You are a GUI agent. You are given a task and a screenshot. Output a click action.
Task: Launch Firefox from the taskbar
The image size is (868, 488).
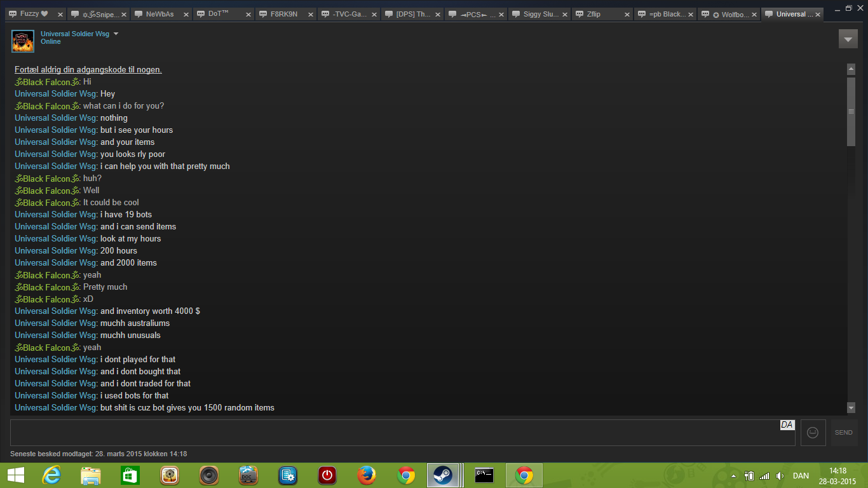click(366, 475)
